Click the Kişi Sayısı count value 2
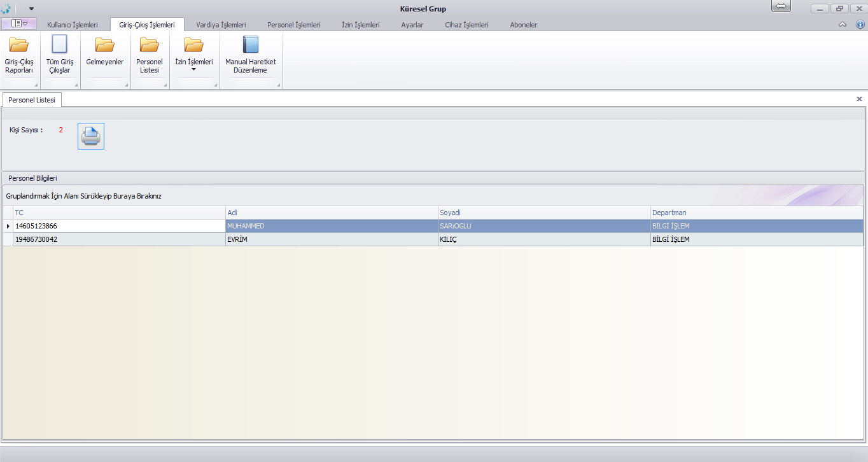 pos(61,130)
